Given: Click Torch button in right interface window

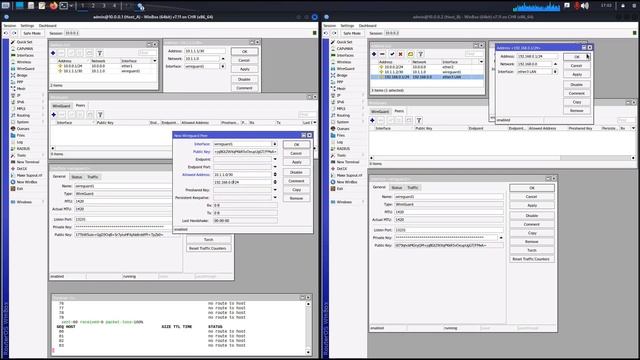Looking at the screenshot, I should (531, 250).
